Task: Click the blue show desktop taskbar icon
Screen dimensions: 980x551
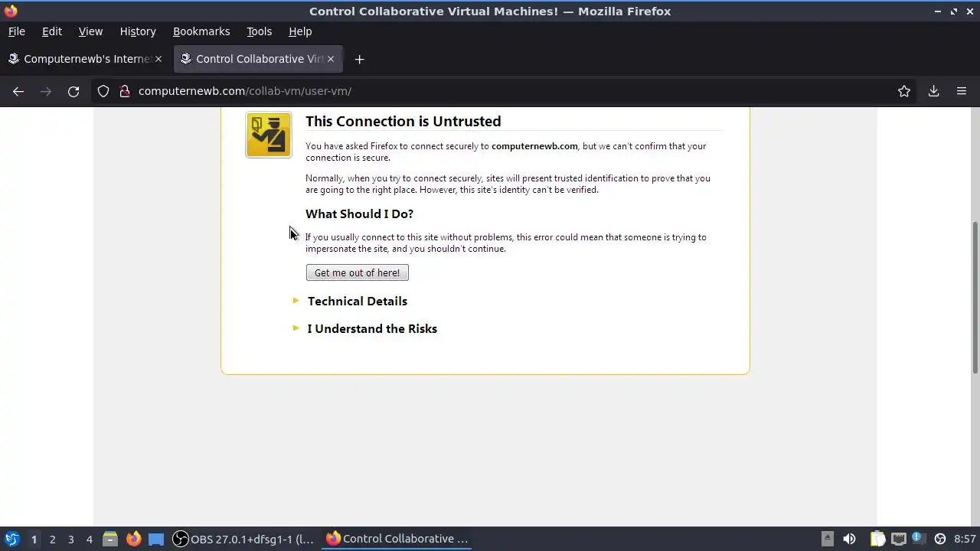Action: [x=156, y=539]
